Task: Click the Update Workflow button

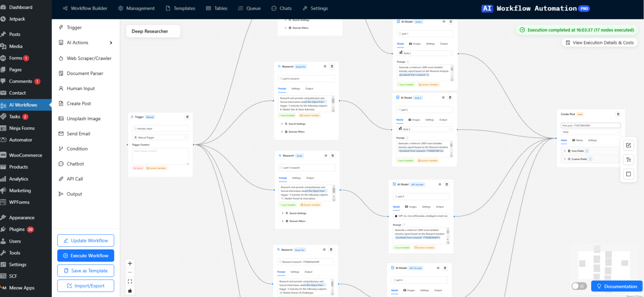Action: click(86, 240)
